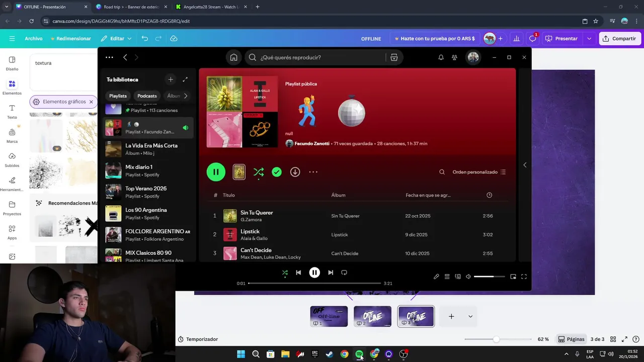644x362 pixels.
Task: Open Spotify Browse icon in search bar
Action: (394, 57)
